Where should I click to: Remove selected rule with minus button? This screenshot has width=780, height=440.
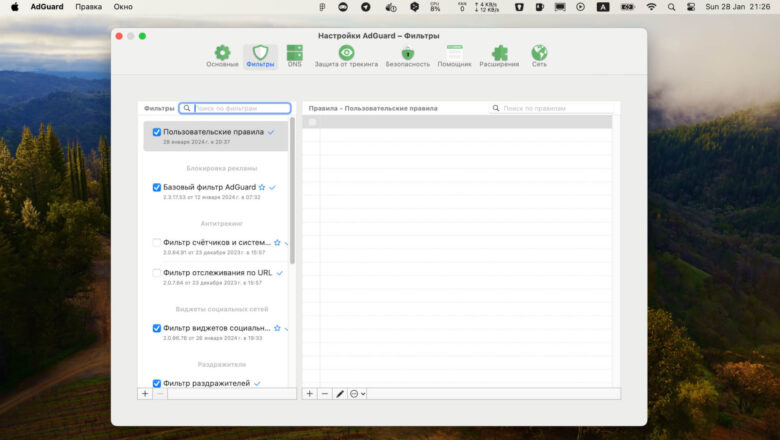pyautogui.click(x=325, y=394)
